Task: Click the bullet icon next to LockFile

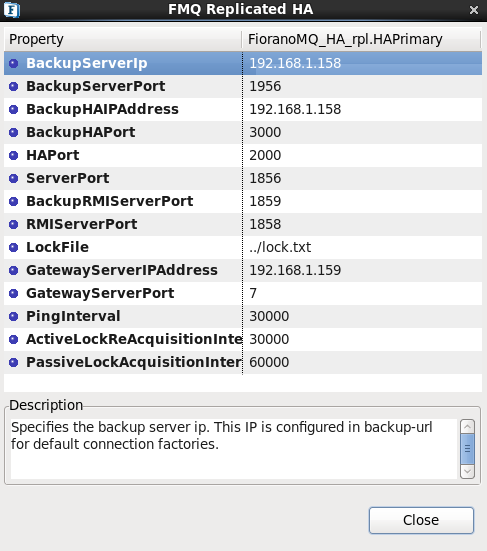Action: [14, 247]
